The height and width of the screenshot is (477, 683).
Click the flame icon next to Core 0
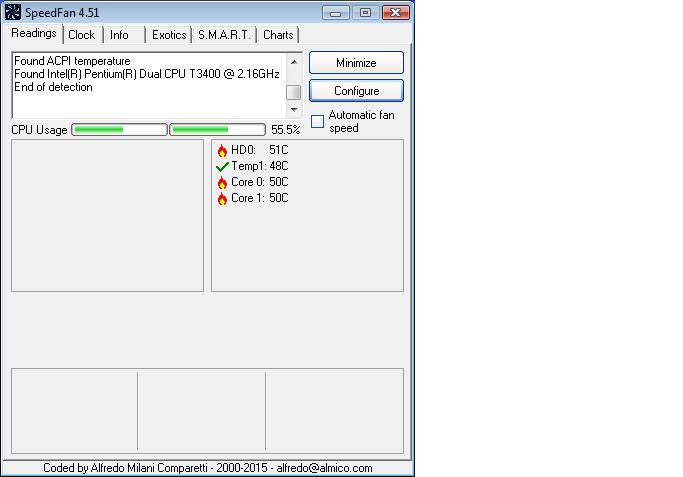coord(222,183)
